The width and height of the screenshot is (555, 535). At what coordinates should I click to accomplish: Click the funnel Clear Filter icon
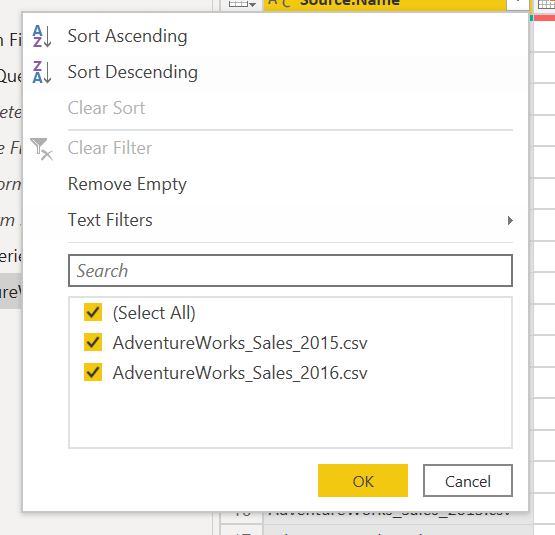click(42, 149)
